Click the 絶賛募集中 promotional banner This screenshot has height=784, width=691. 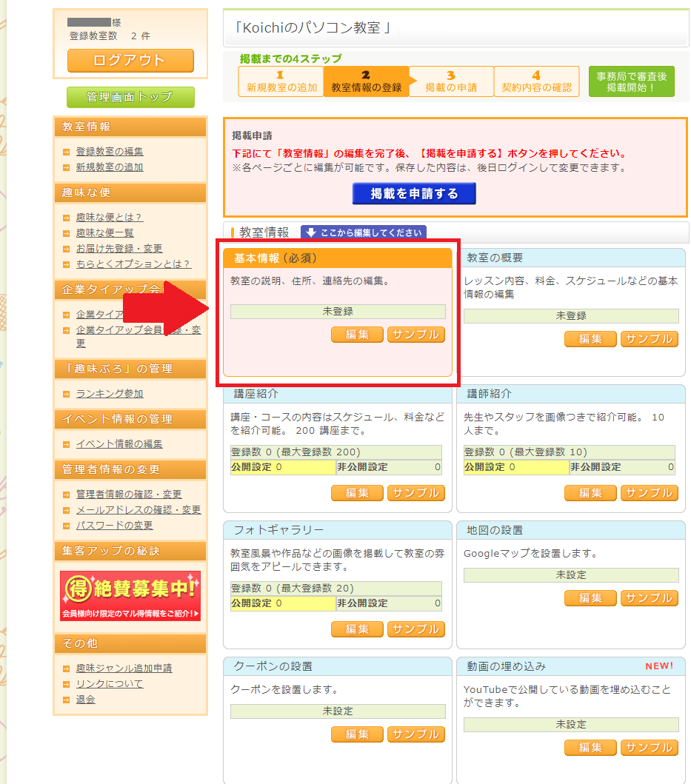tap(130, 596)
